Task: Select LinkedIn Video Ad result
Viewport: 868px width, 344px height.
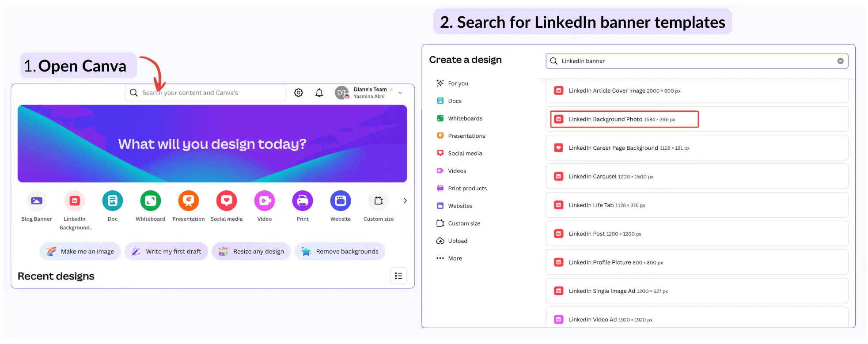Action: [x=697, y=318]
